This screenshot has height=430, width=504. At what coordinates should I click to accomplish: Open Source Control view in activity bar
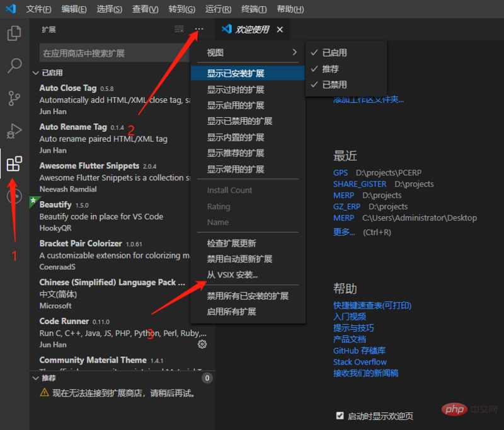(14, 98)
